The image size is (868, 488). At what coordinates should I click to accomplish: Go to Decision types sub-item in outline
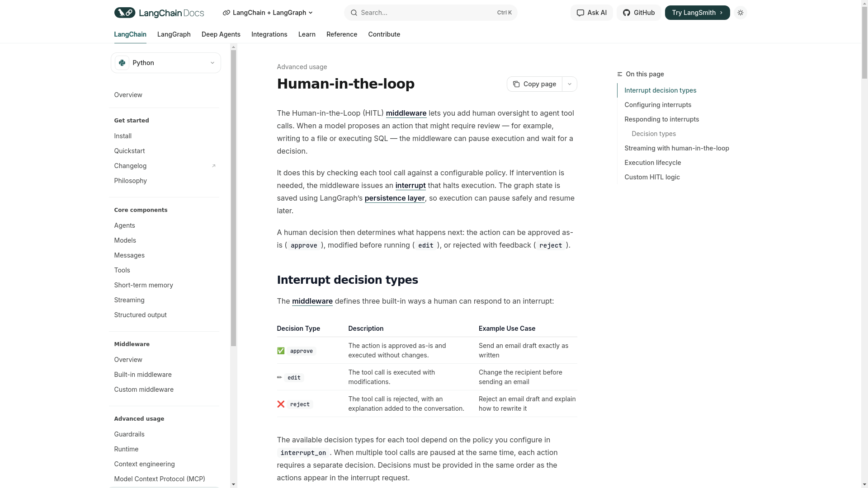pos(654,134)
